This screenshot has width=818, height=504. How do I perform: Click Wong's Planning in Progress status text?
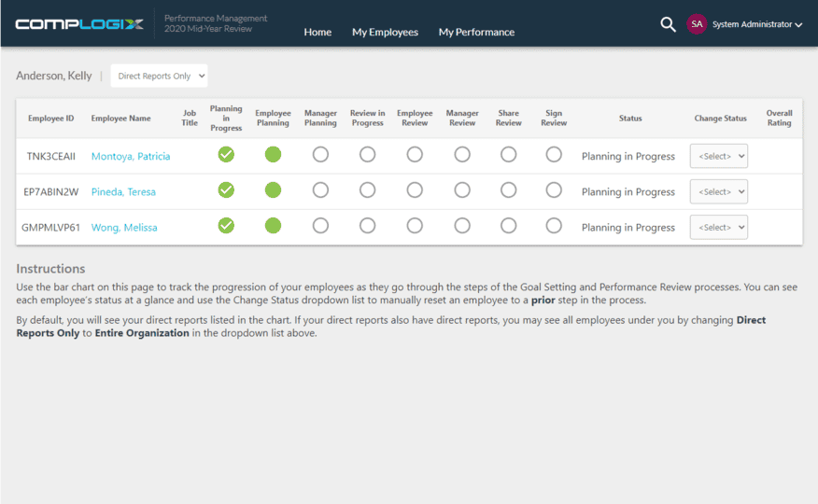628,227
